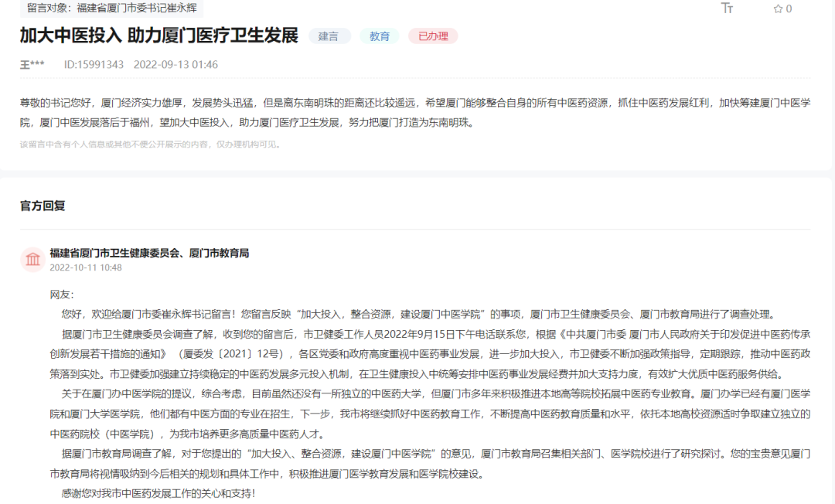Click the government building avatar icon

click(32, 260)
